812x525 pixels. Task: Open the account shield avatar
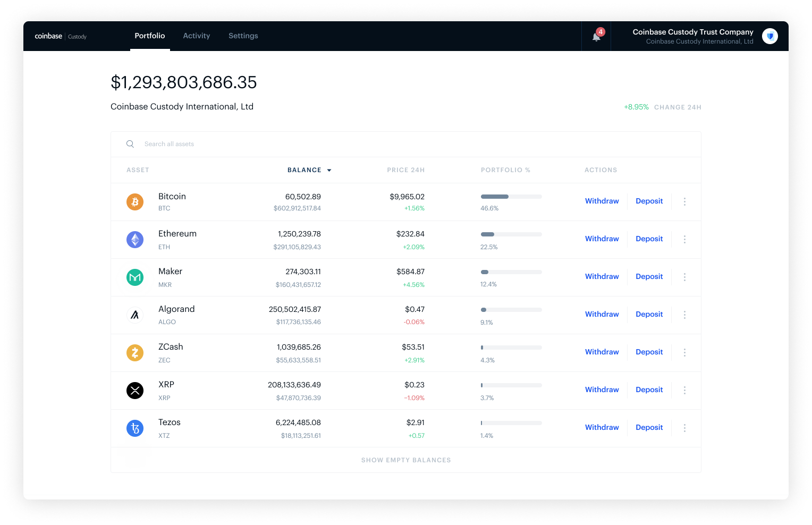point(770,36)
